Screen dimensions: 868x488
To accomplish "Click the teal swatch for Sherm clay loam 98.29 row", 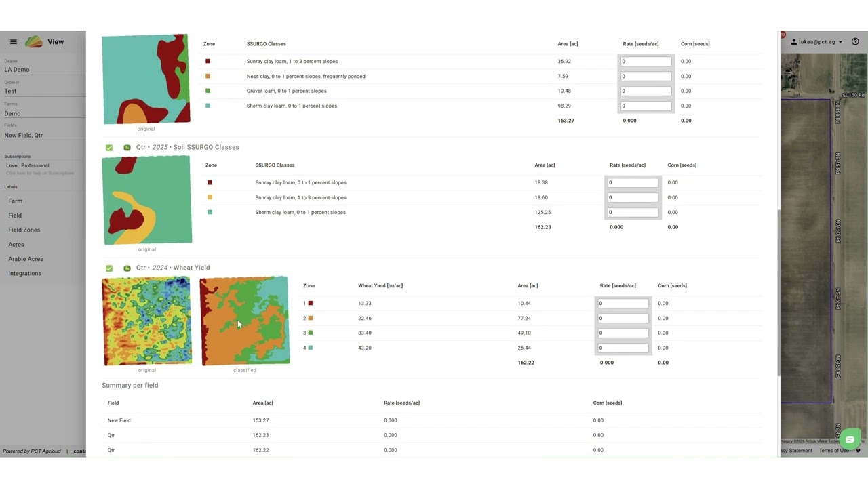I will pos(208,106).
